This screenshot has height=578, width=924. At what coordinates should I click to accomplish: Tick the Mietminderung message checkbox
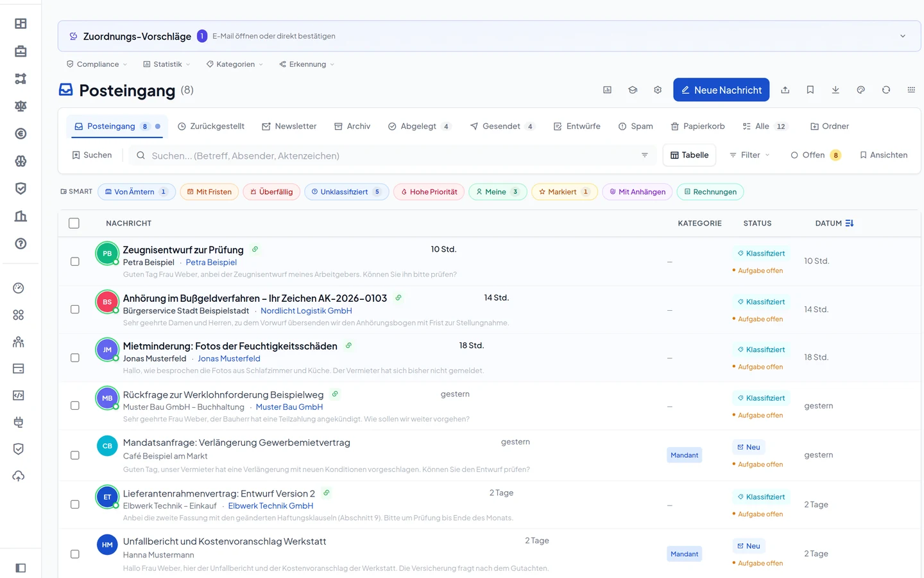(x=75, y=358)
